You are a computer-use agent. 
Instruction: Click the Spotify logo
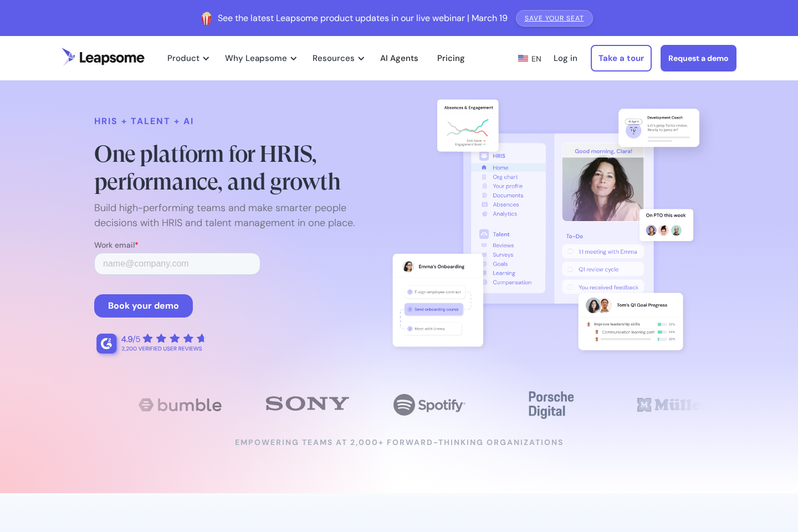coord(429,405)
